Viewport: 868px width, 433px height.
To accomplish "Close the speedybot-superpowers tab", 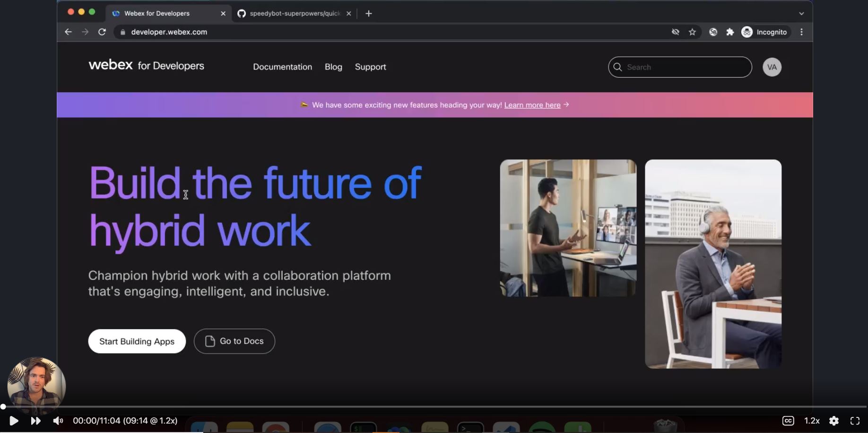I will [x=349, y=13].
